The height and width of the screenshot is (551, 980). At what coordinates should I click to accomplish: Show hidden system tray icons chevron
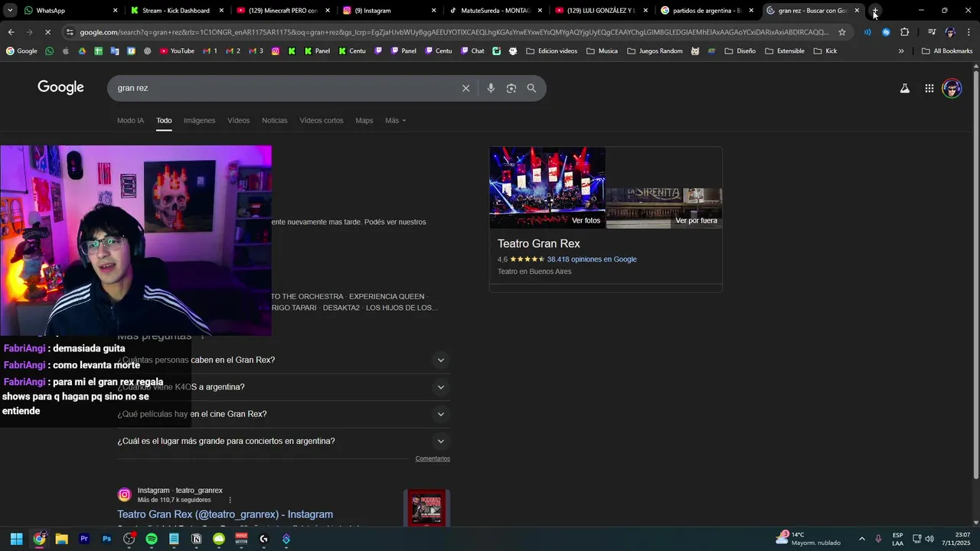pyautogui.click(x=861, y=539)
